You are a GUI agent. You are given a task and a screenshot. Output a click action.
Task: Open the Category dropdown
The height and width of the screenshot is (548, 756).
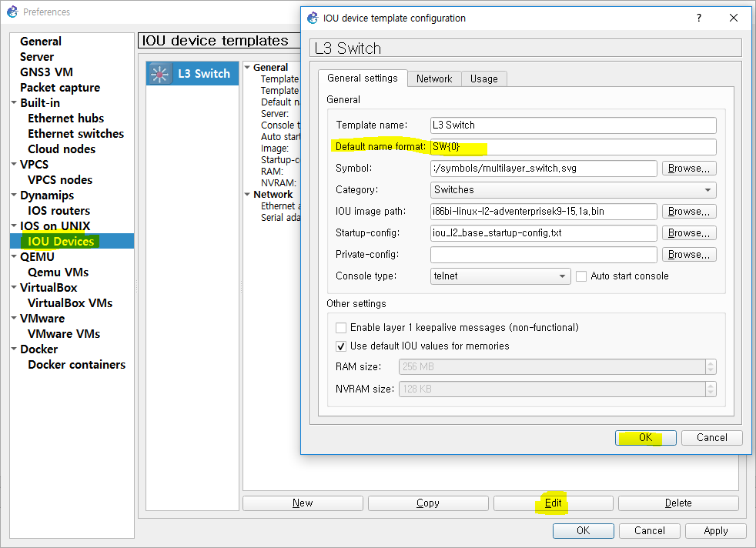pos(573,190)
